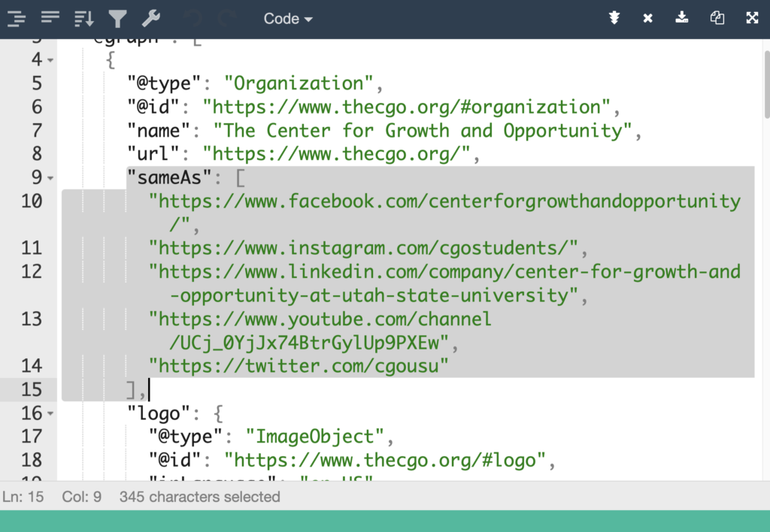Fold the sameAs array at line 9
This screenshot has height=532, width=770.
[50, 178]
